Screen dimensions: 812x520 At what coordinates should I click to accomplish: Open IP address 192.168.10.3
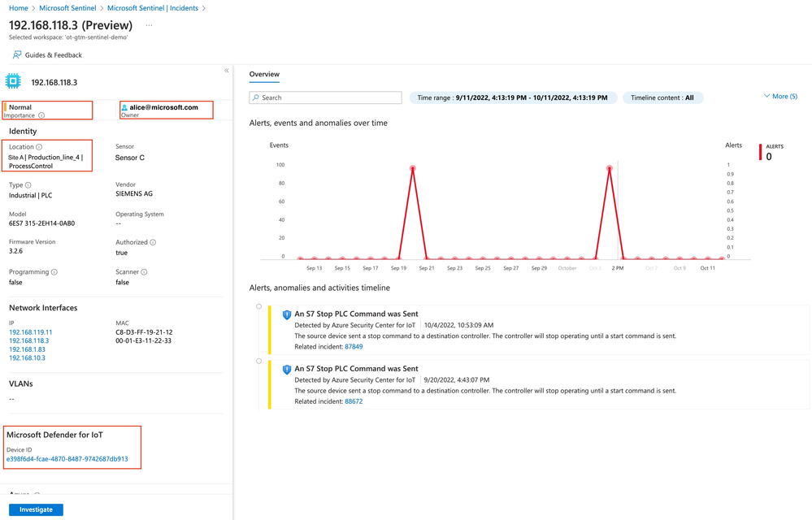(27, 357)
